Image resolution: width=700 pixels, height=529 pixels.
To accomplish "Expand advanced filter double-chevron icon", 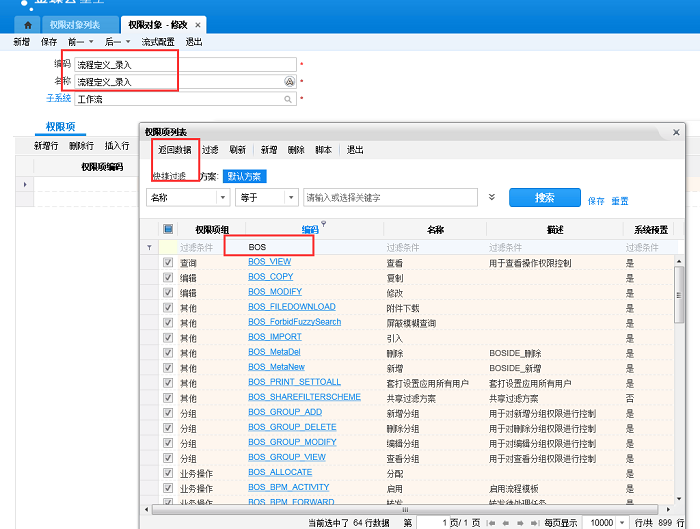I will click(492, 198).
